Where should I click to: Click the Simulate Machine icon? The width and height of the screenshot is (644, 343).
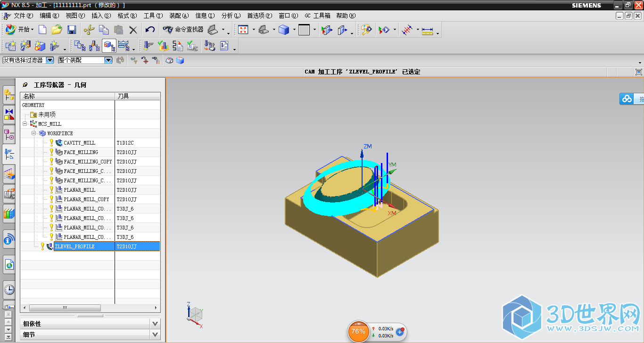click(192, 46)
